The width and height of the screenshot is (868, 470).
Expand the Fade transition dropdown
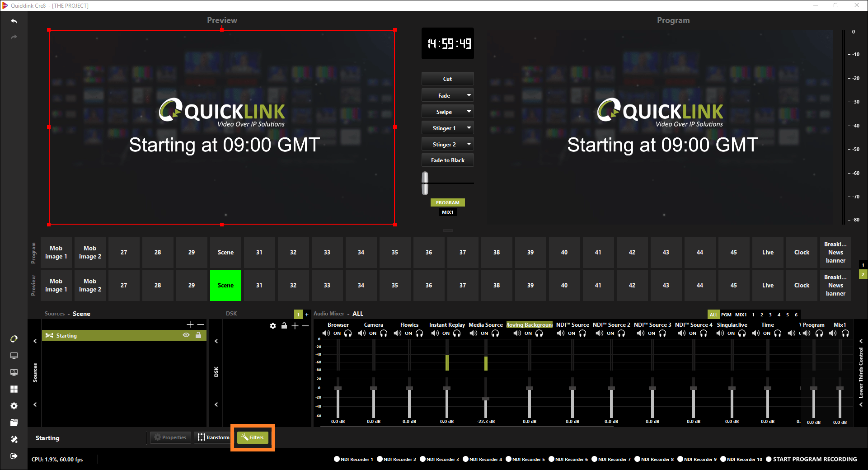[x=469, y=95]
